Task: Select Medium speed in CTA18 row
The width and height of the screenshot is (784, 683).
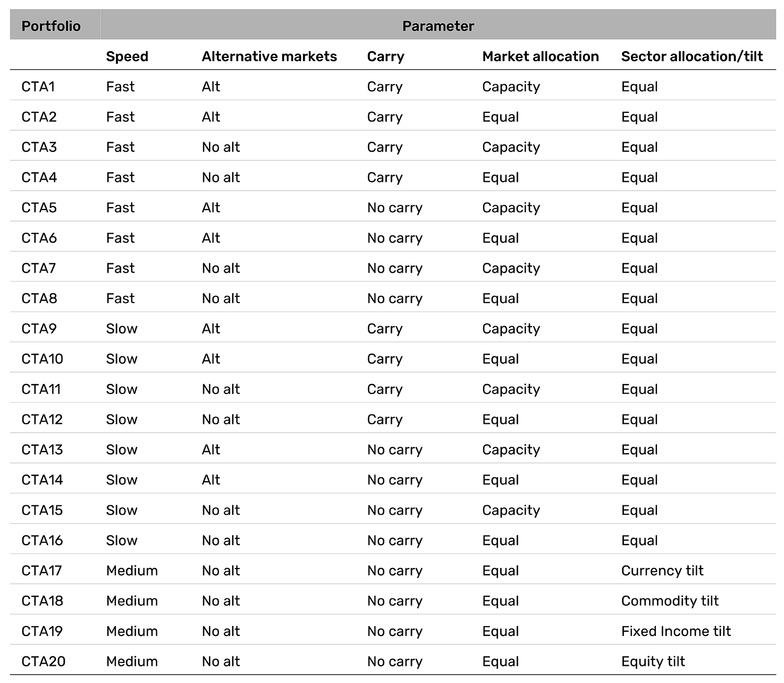Action: click(132, 601)
